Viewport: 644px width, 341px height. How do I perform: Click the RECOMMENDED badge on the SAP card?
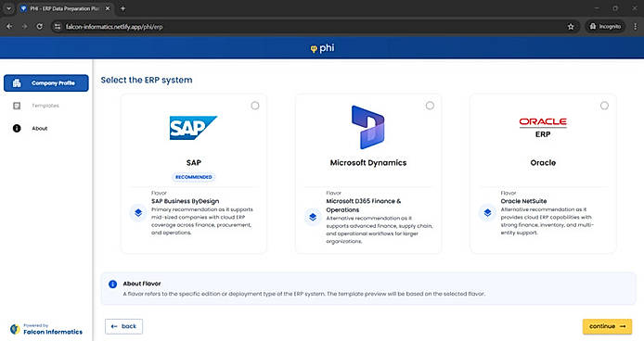coord(193,177)
